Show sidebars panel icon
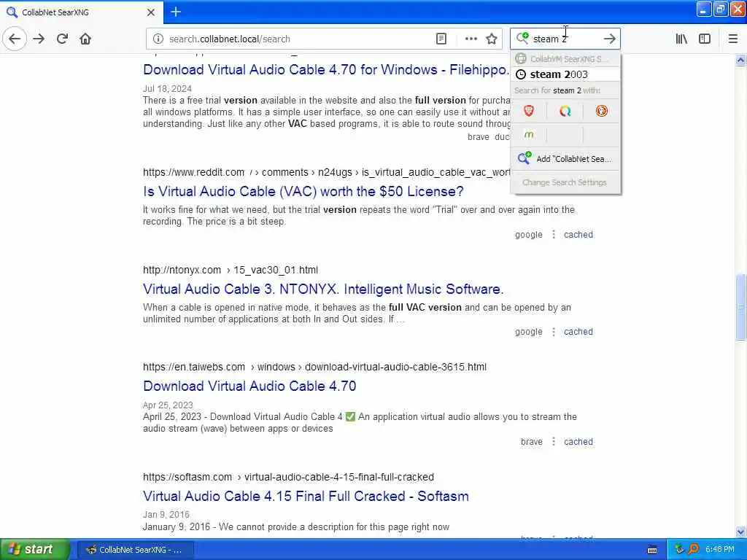The width and height of the screenshot is (747, 560). [x=705, y=39]
